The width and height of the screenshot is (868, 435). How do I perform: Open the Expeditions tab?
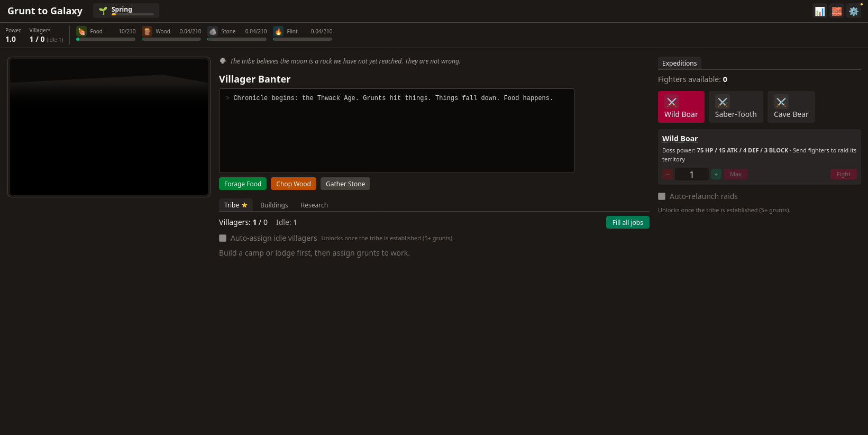pos(680,63)
